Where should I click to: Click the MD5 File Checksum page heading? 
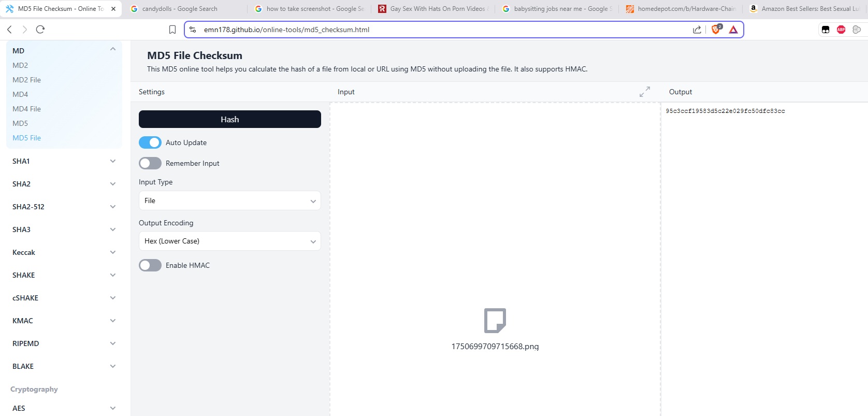pos(195,55)
